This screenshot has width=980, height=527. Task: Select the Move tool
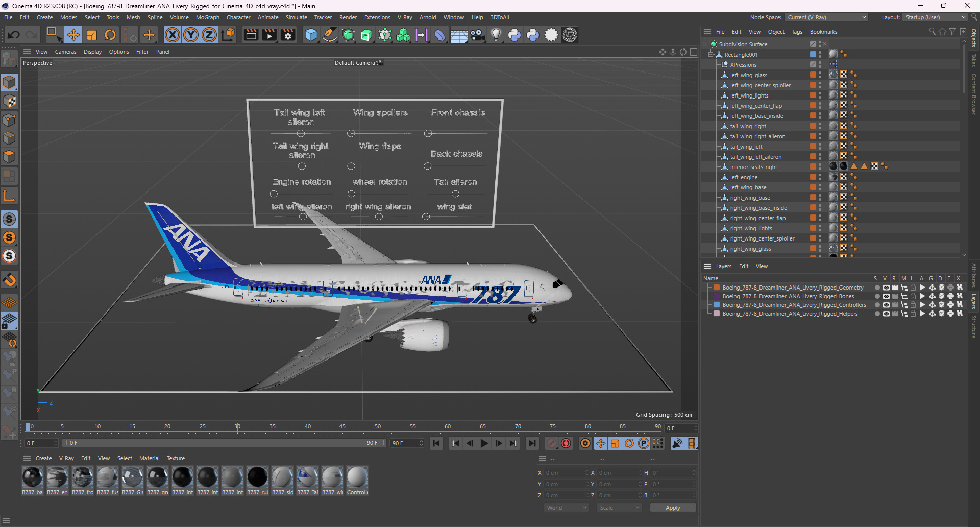[x=73, y=35]
